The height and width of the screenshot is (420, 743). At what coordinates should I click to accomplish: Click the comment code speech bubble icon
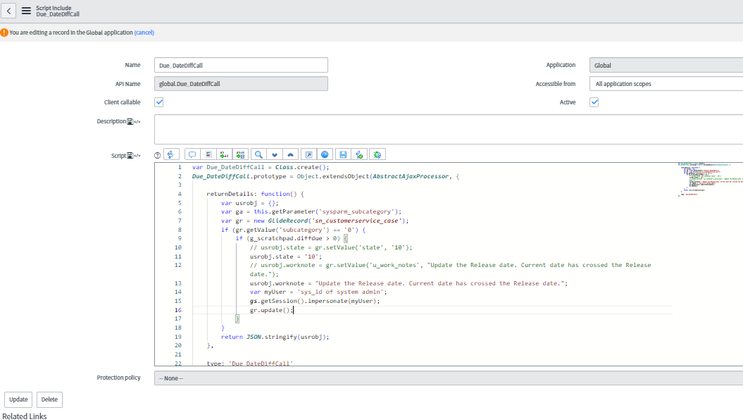point(192,155)
